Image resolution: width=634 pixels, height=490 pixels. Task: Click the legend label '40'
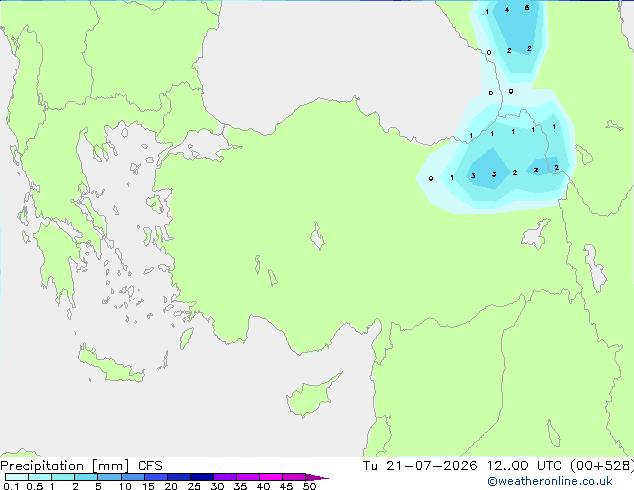tap(263, 486)
